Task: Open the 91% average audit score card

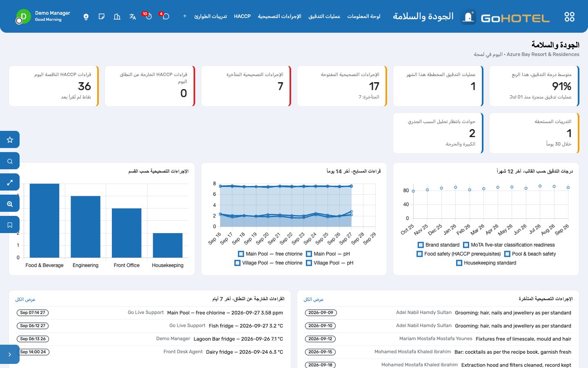Action: (x=534, y=86)
